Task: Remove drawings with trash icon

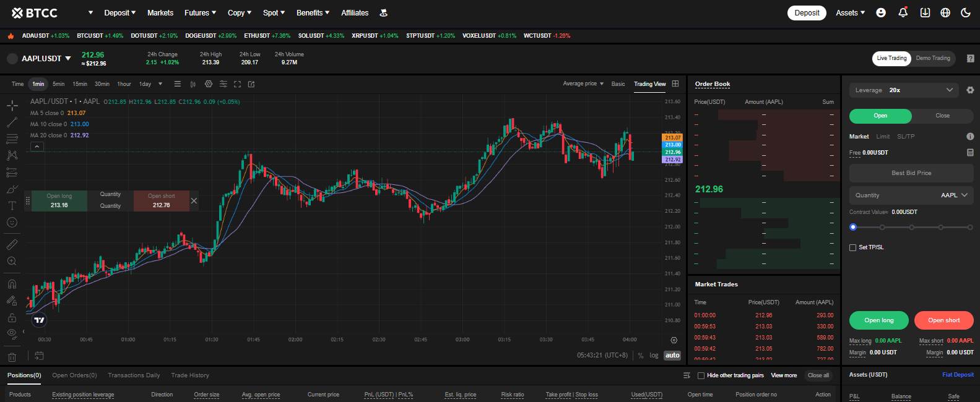Action: pyautogui.click(x=12, y=357)
